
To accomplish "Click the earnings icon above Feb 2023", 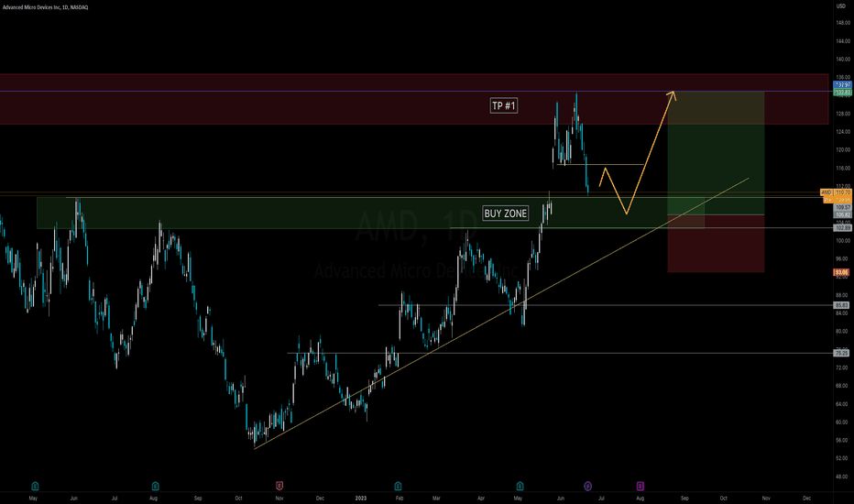I will click(x=398, y=486).
